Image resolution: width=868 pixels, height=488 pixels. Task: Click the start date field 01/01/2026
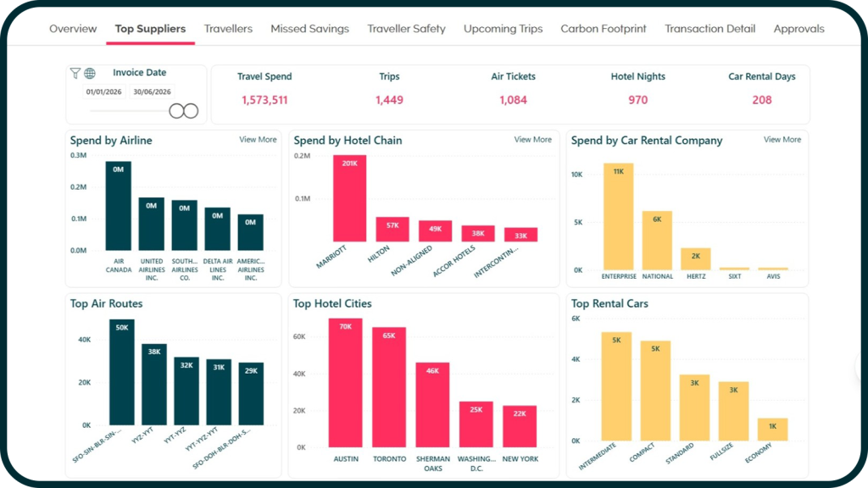coord(104,91)
